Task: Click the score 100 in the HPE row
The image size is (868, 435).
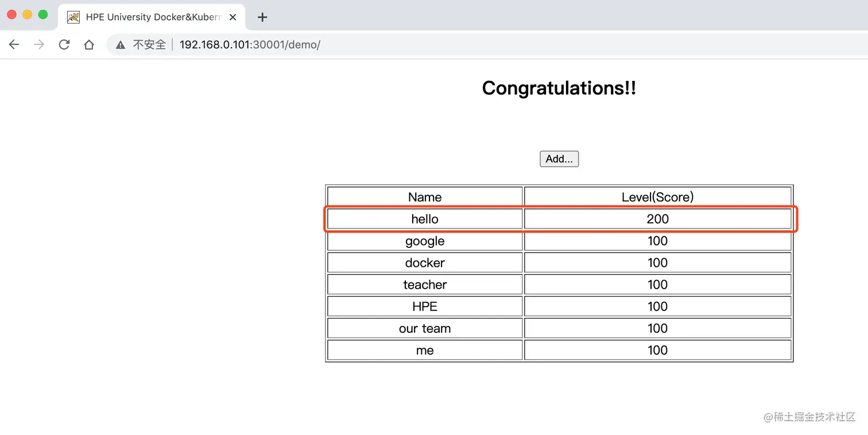Action: [658, 306]
